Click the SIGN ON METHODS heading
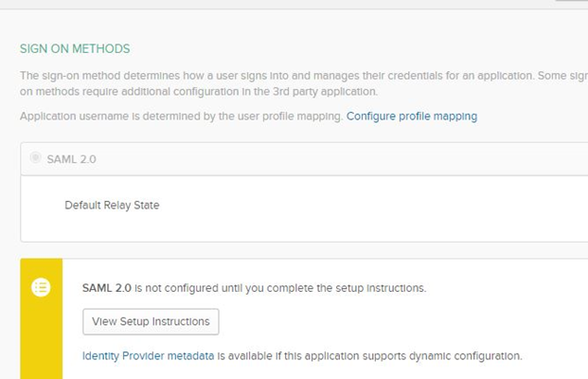 (75, 48)
